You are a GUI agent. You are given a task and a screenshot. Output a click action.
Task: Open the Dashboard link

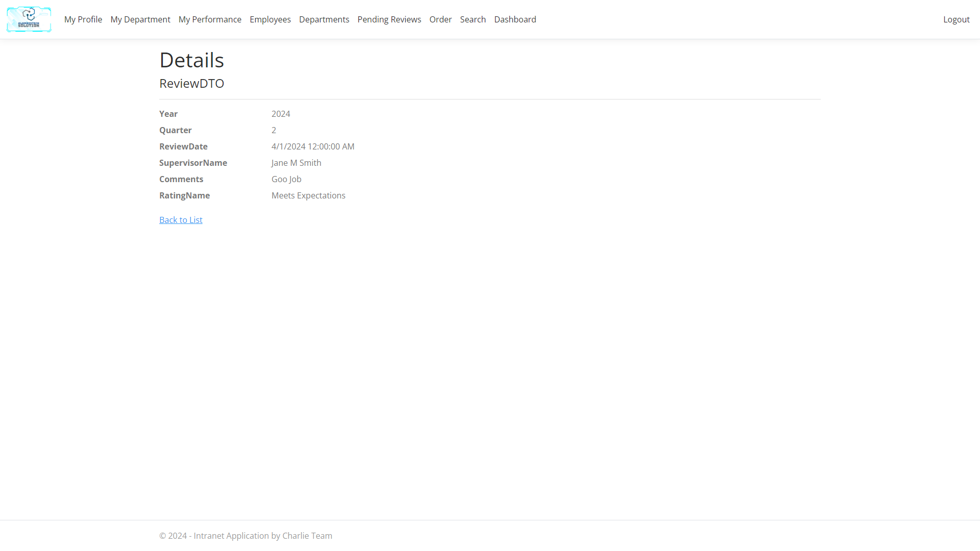pos(515,19)
